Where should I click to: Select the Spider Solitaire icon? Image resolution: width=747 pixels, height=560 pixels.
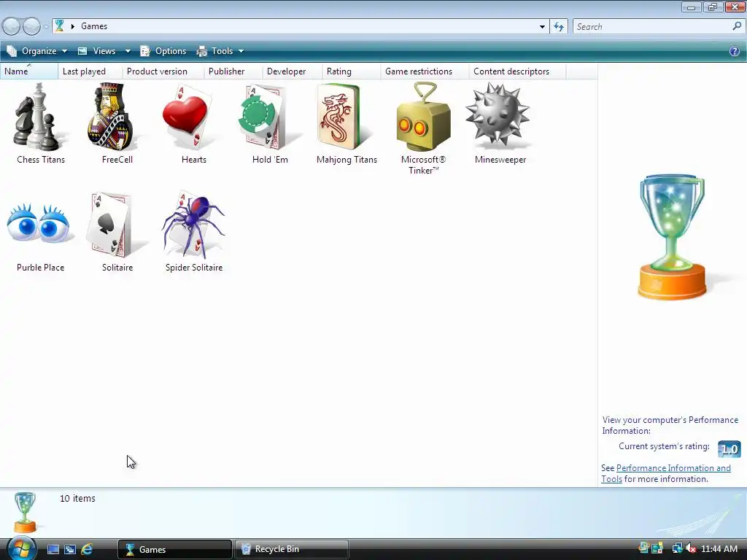pyautogui.click(x=193, y=225)
